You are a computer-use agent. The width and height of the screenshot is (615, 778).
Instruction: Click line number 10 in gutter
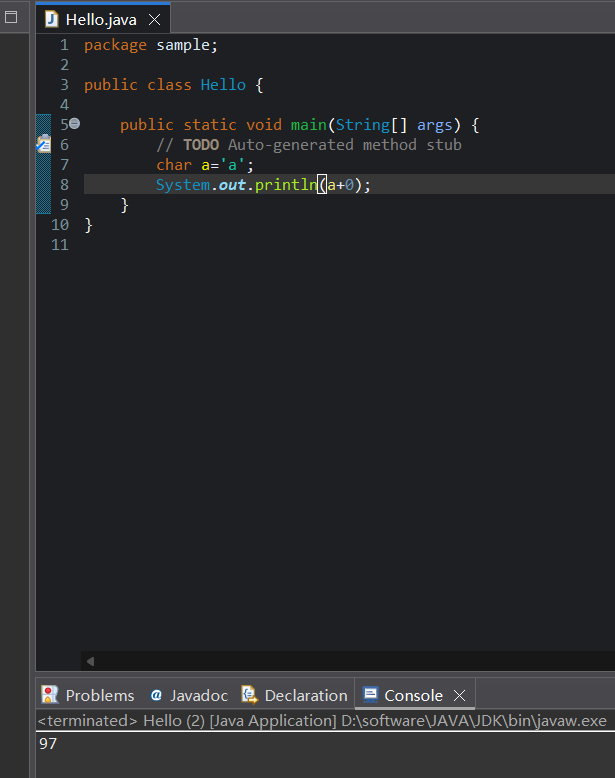click(x=60, y=225)
